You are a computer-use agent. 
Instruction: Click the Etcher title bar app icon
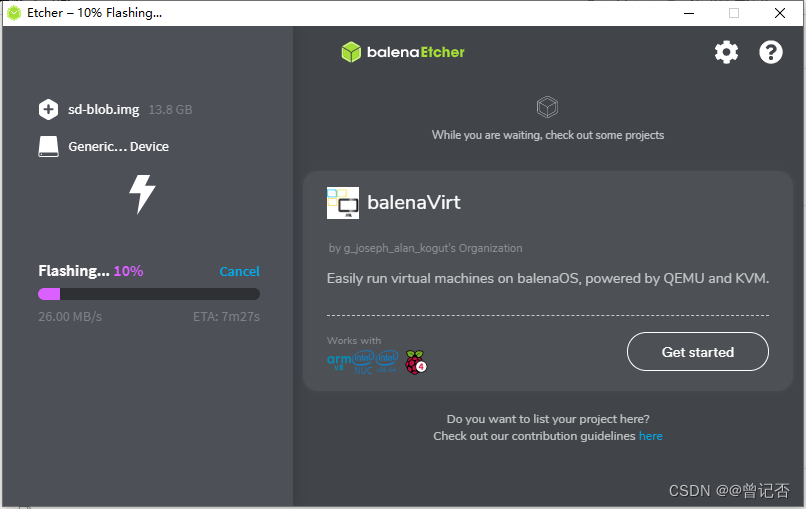point(14,13)
